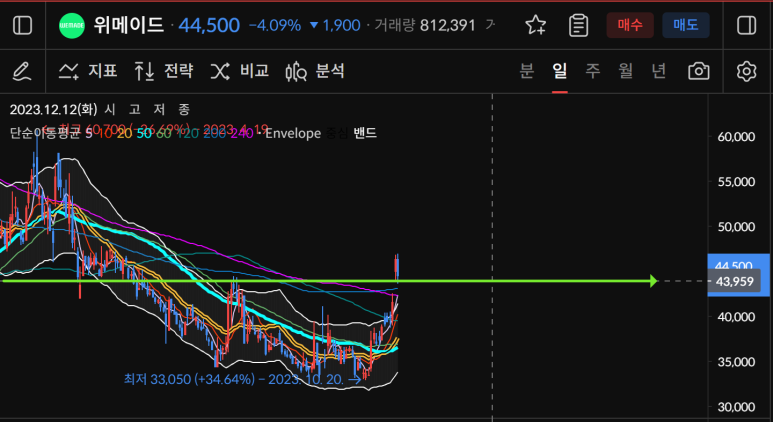
Task: Switch to 주 weekly chart tab
Action: (593, 71)
